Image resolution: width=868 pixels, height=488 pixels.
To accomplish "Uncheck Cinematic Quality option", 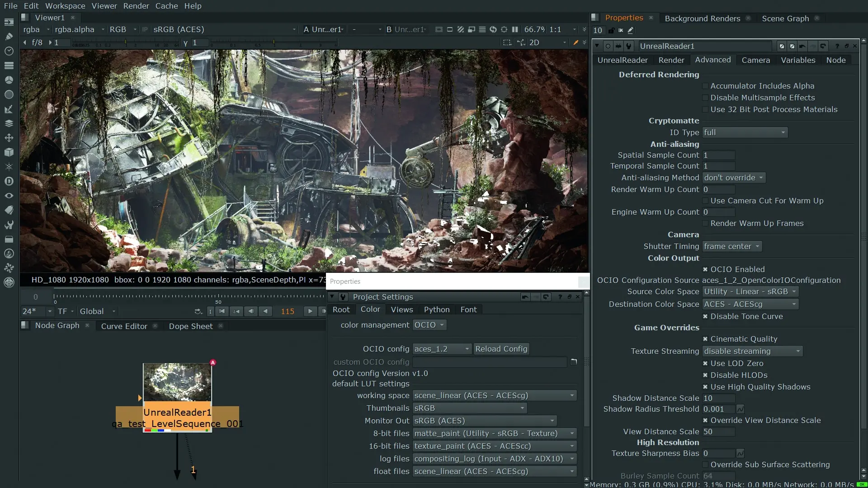I will 705,339.
